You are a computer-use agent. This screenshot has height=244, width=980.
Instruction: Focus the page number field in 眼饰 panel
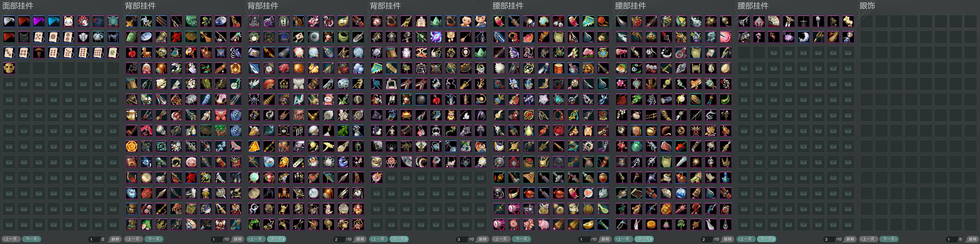click(951, 239)
